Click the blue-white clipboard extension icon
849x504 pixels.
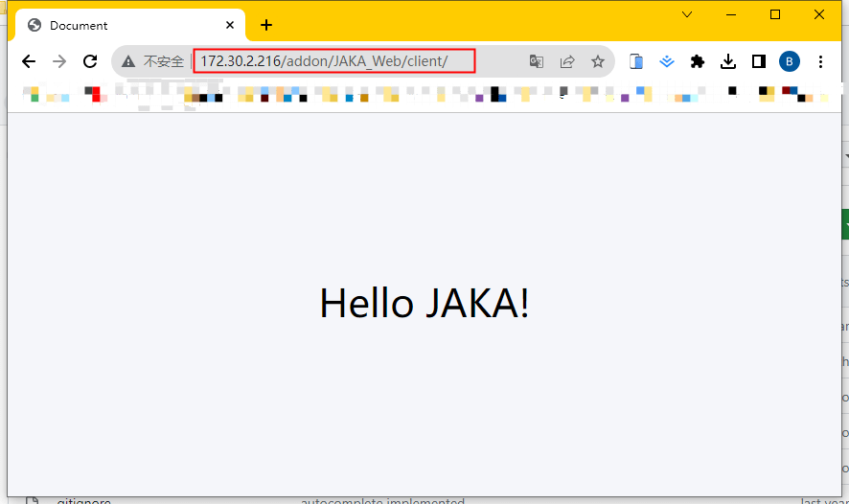pyautogui.click(x=636, y=61)
